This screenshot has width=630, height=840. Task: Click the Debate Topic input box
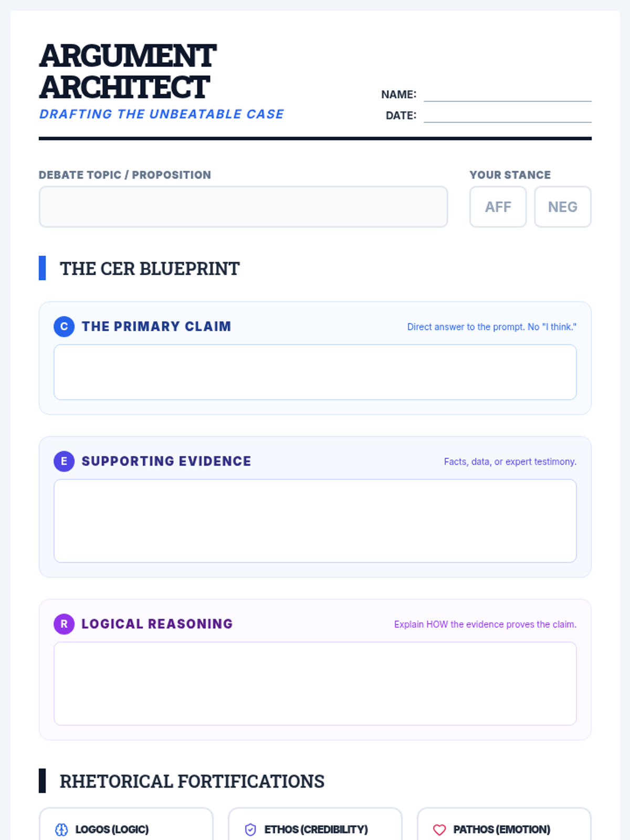click(x=243, y=207)
